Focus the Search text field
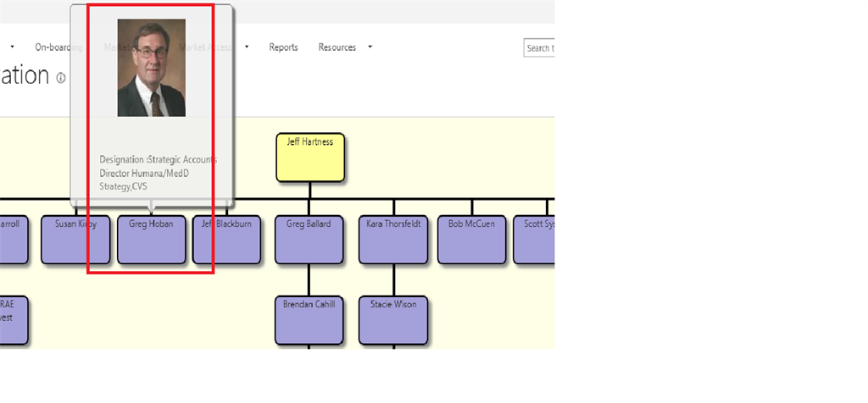868x403 pixels. click(x=539, y=48)
